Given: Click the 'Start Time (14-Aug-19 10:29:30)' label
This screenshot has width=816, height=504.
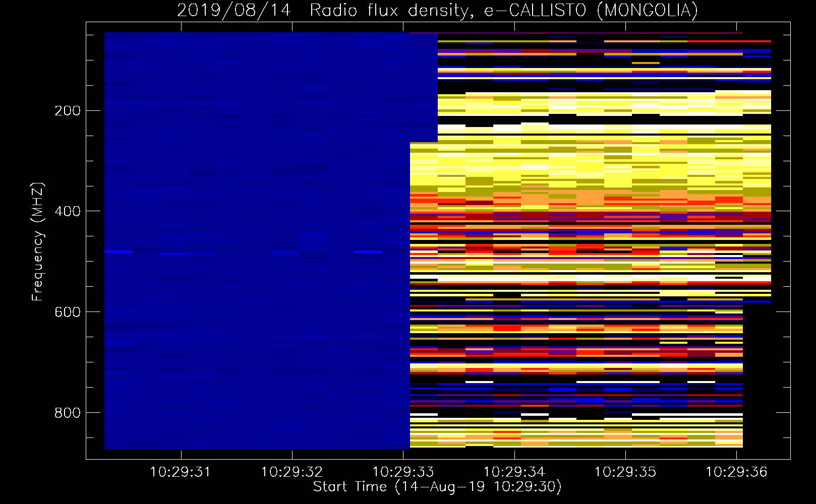Looking at the screenshot, I should point(437,487).
